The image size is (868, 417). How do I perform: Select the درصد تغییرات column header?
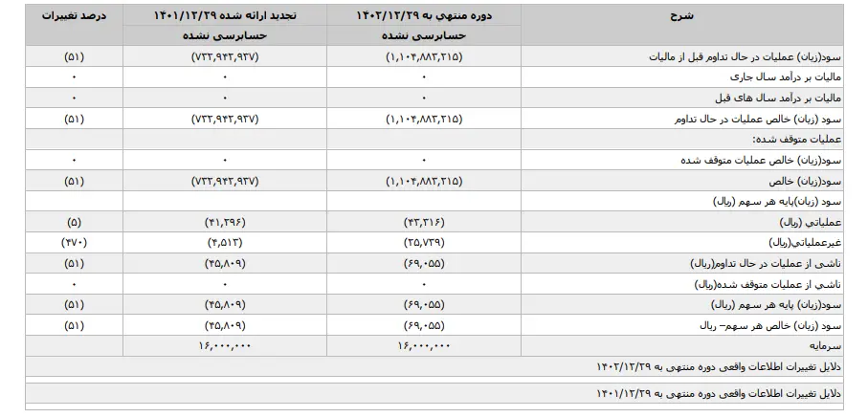[x=75, y=15]
